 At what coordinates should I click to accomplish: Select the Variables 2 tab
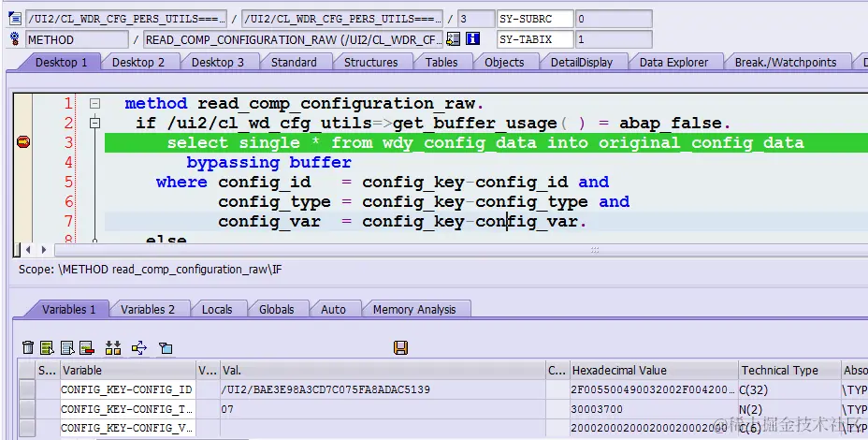tap(147, 309)
